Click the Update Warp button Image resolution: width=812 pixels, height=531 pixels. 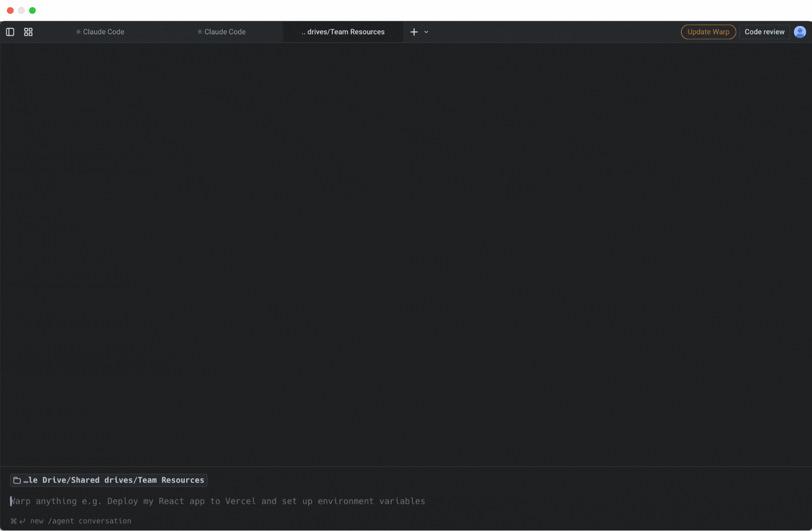tap(708, 32)
